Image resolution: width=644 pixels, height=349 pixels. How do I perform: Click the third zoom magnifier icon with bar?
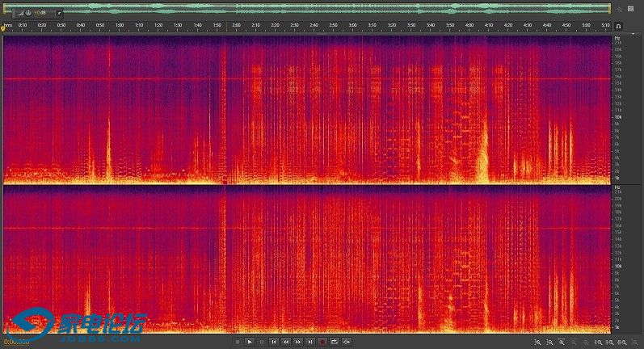tap(562, 342)
